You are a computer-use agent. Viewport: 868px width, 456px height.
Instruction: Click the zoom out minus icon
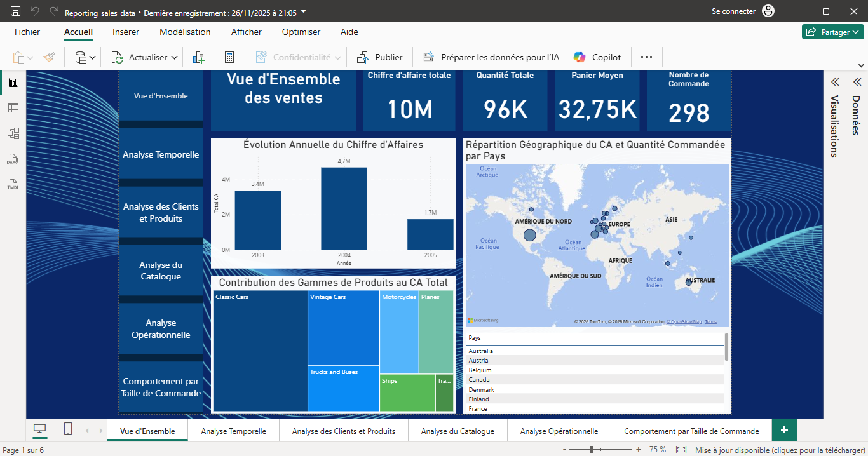click(564, 450)
